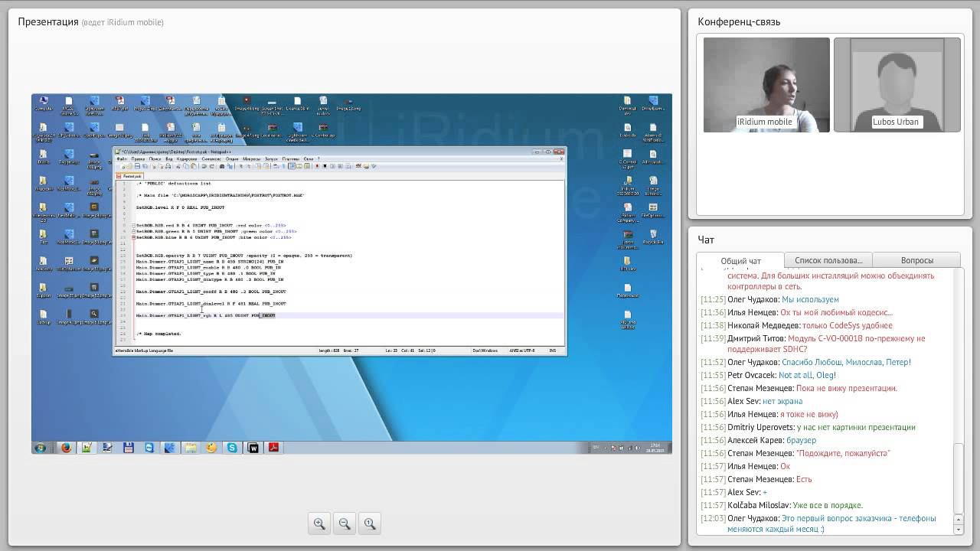
Task: Zoom out of the presentation
Action: [x=345, y=523]
